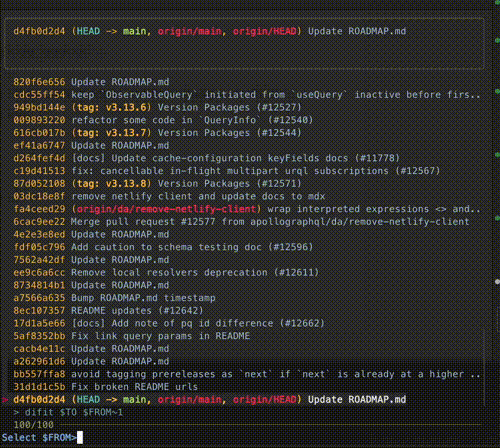Select commit cdc55ff54 about ObservableQuery
This screenshot has height=448, width=500.
[x=247, y=95]
